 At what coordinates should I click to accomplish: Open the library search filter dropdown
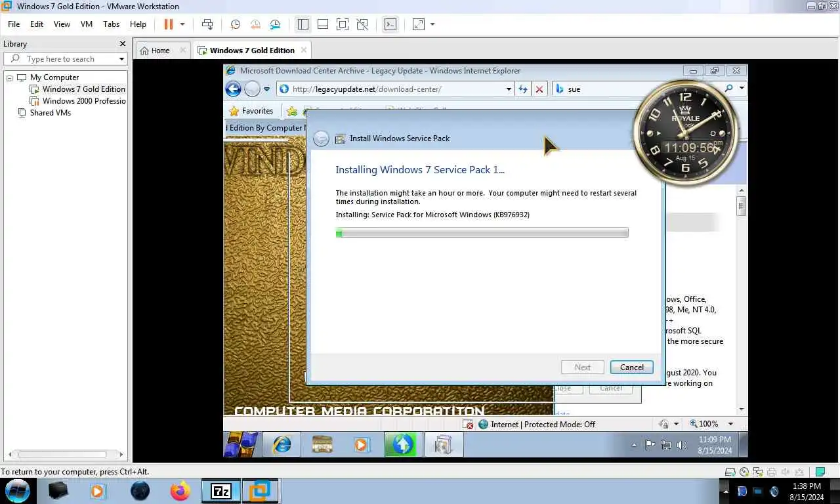click(x=121, y=59)
